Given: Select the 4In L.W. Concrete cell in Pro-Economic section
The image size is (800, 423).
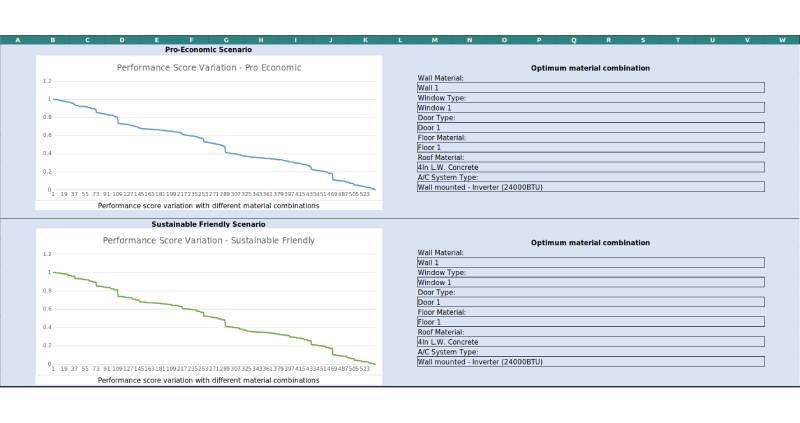Looking at the screenshot, I should 590,167.
